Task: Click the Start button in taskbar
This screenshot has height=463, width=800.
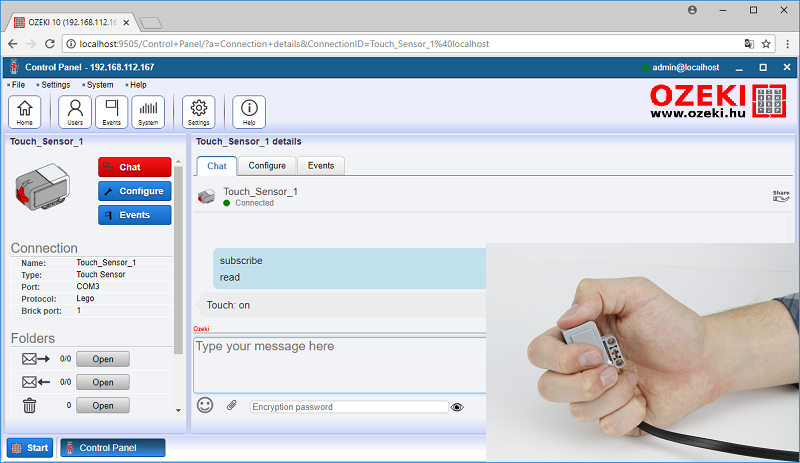Action: pos(30,448)
